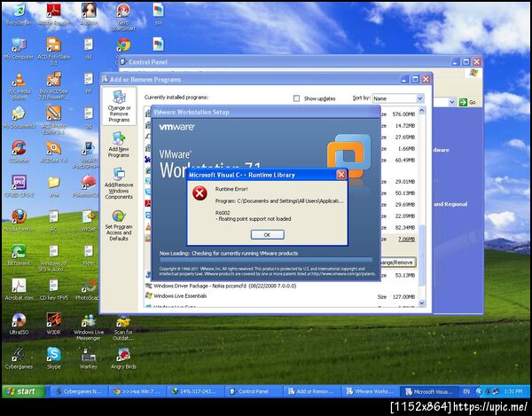Viewport: 532px width, 416px height.
Task: Click the EN language indicator in taskbar
Action: point(466,391)
